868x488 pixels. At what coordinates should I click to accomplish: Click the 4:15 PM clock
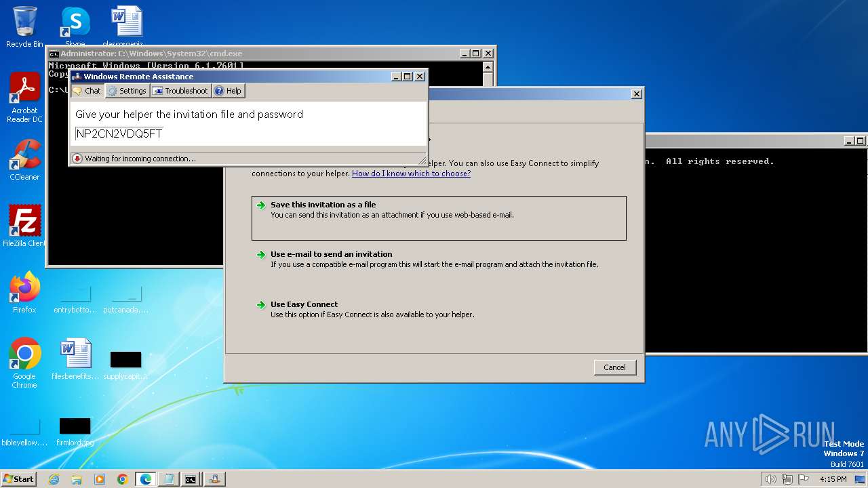click(x=833, y=479)
